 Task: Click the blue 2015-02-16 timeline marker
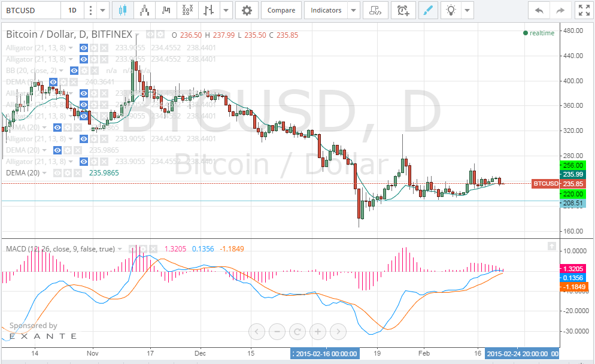[x=325, y=353]
